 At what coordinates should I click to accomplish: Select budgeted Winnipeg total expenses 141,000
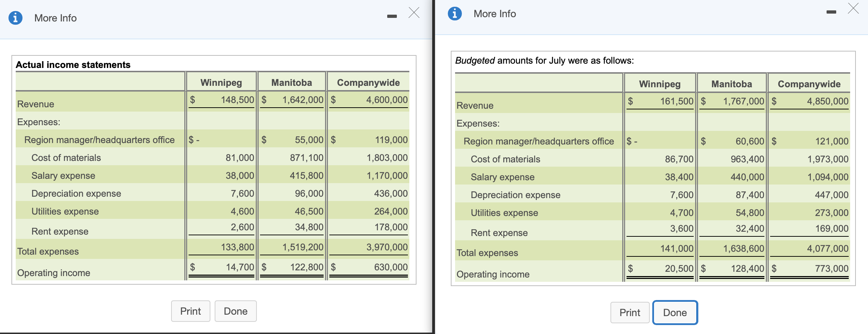[x=677, y=249]
